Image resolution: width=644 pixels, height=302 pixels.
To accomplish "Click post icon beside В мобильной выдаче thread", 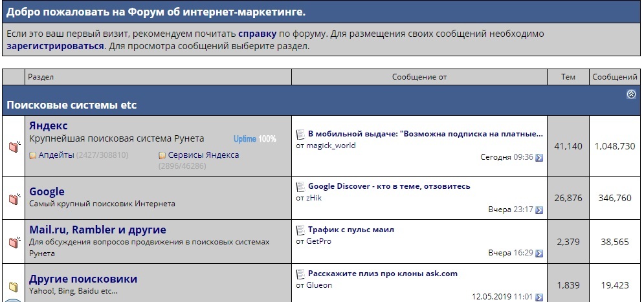I will click(301, 134).
